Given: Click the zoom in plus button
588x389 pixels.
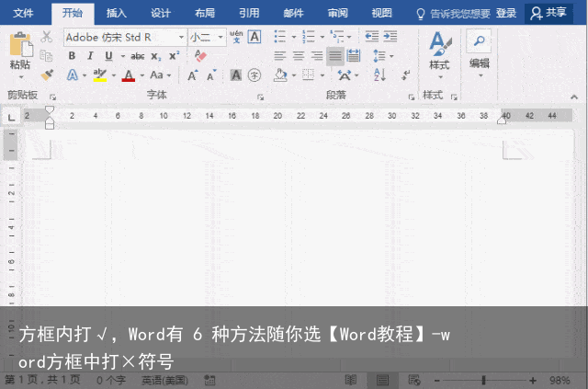Looking at the screenshot, I should tap(533, 381).
